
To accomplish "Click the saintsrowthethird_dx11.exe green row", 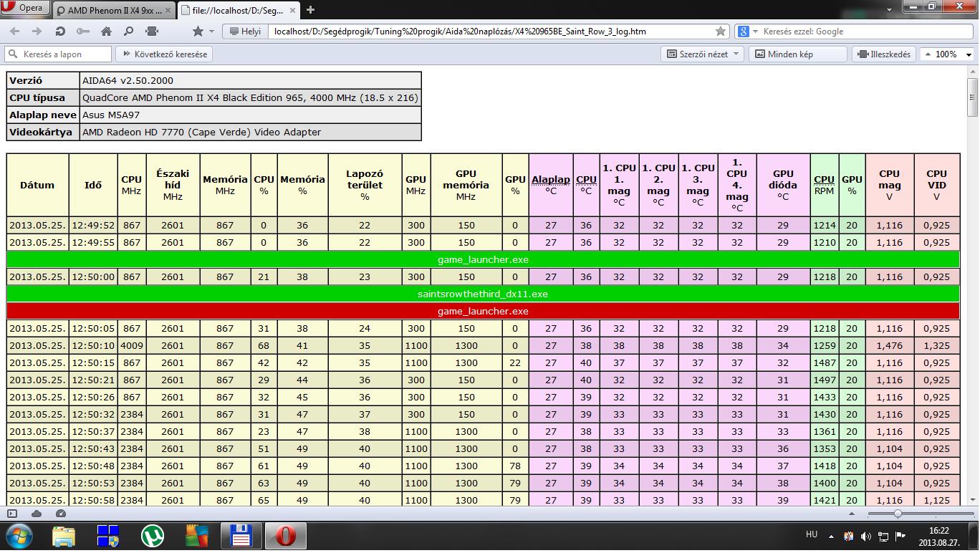I will tap(483, 294).
